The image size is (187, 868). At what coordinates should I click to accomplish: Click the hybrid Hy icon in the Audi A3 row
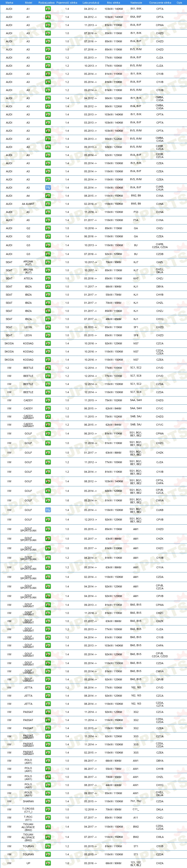48,188
